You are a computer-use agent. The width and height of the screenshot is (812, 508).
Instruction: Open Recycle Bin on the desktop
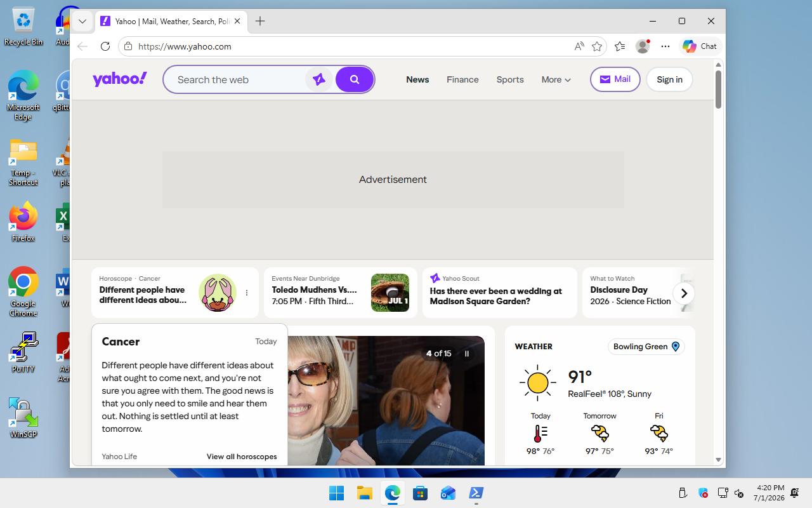tap(23, 27)
